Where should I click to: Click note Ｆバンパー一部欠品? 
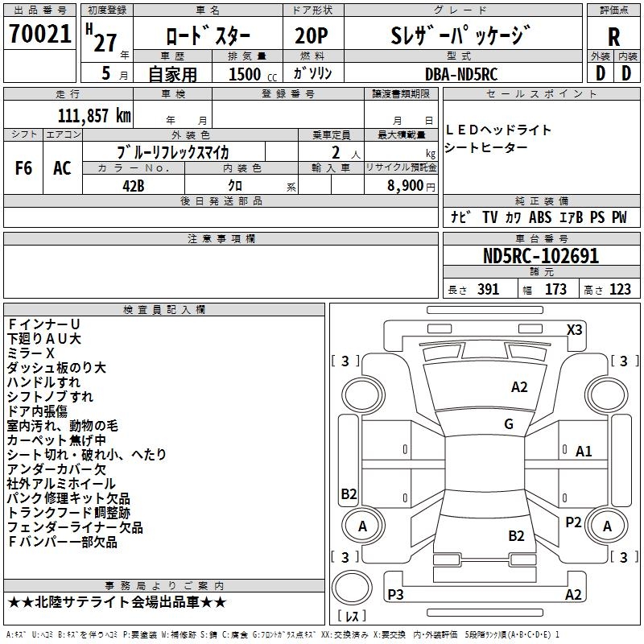click(x=63, y=542)
